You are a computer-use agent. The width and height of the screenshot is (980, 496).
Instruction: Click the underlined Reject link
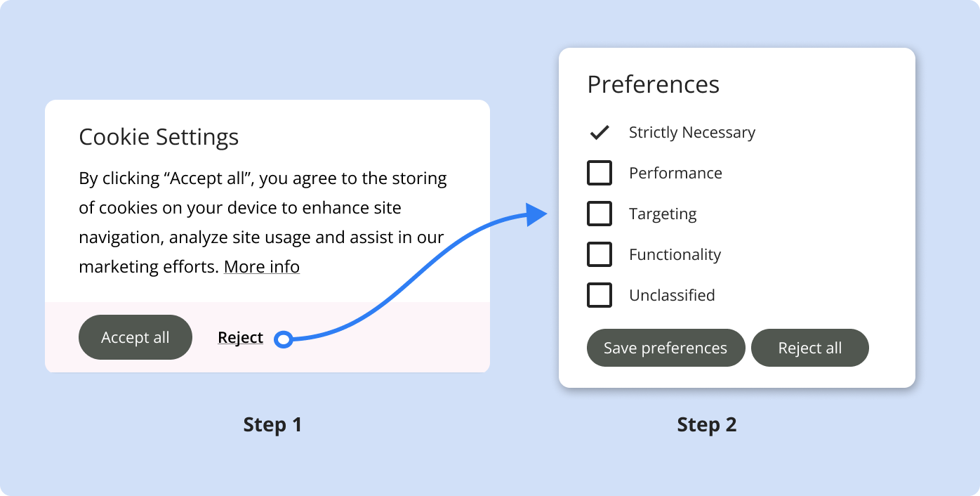point(240,338)
